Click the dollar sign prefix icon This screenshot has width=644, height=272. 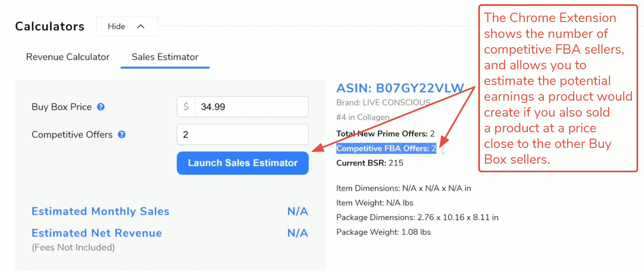pos(186,107)
